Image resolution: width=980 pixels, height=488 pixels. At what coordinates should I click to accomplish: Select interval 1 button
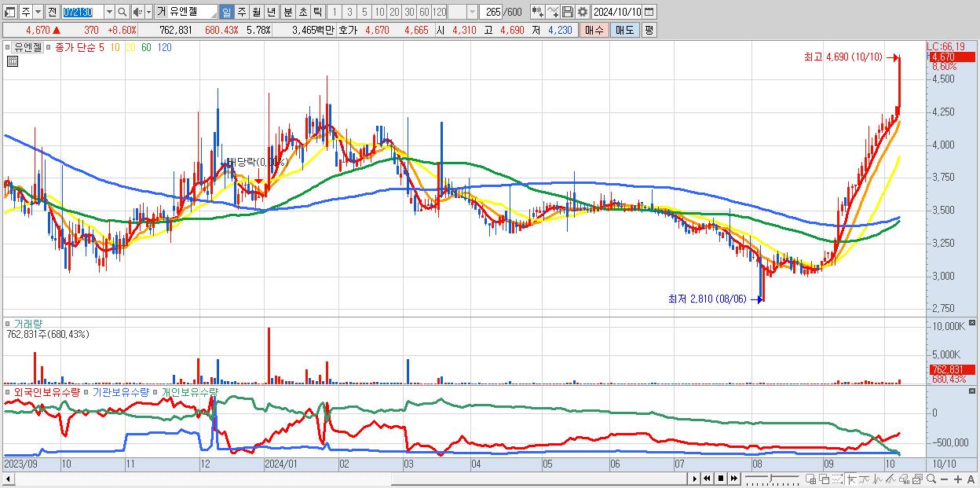coord(334,12)
